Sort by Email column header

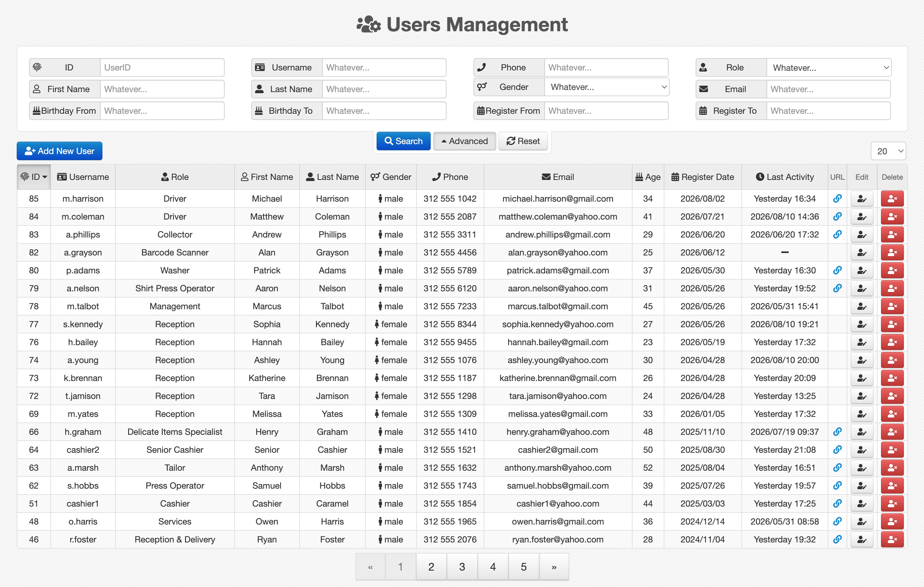(558, 177)
